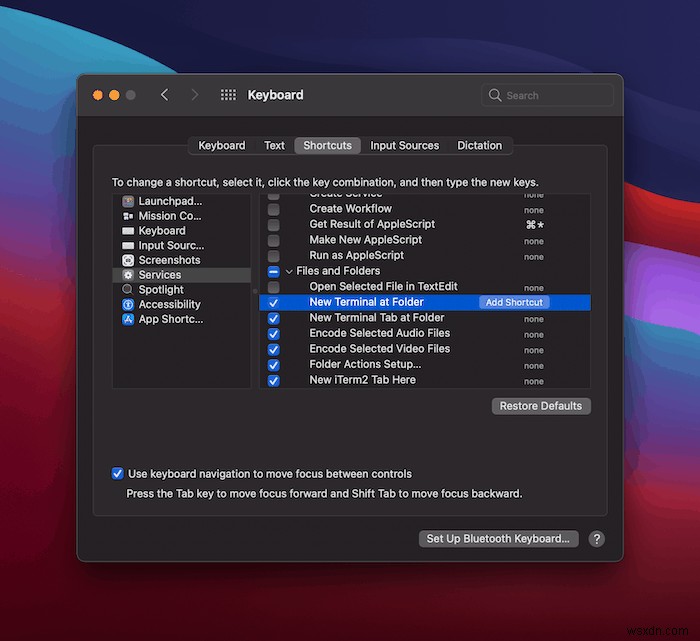Enable Make New AppleScript checkbox

click(274, 240)
